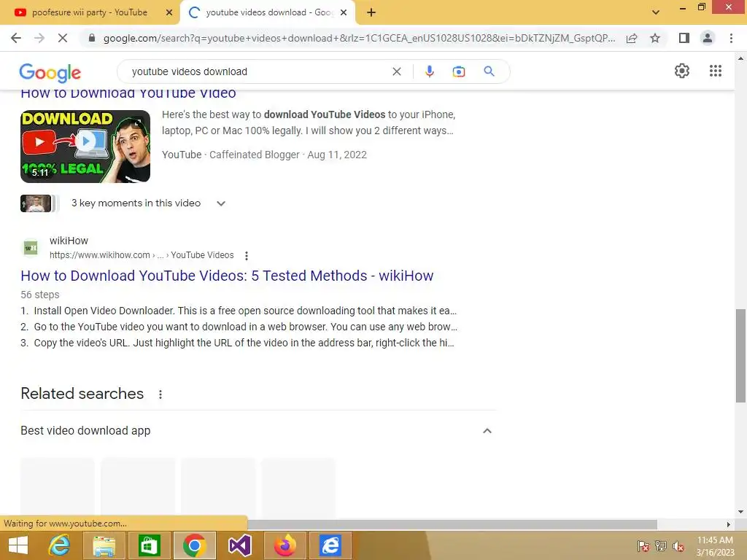The image size is (747, 560).
Task: Open Chrome three-dot menu
Action: point(731,38)
